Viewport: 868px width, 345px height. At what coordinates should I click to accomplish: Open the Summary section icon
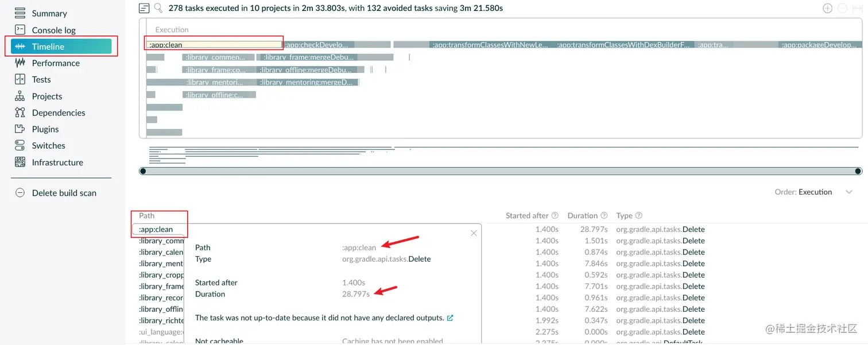click(x=20, y=13)
